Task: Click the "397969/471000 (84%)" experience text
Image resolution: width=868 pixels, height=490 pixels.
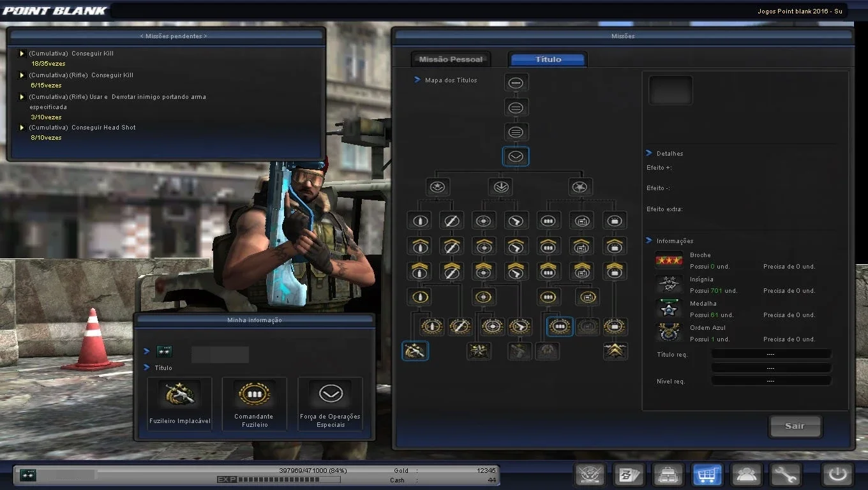Action: click(313, 471)
